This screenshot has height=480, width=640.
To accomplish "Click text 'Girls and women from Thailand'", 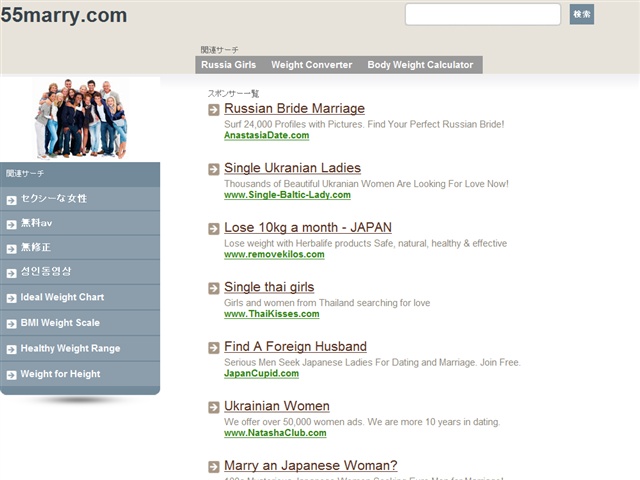I will 290,303.
